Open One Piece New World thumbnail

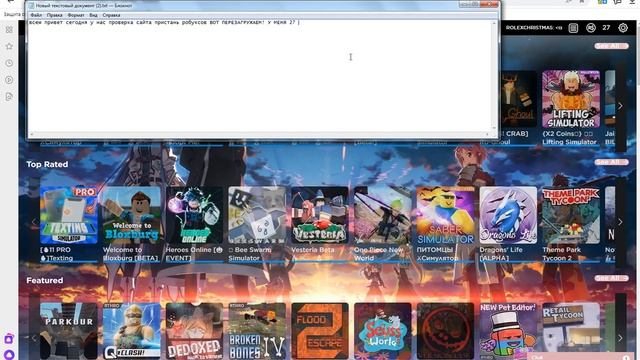click(x=382, y=215)
